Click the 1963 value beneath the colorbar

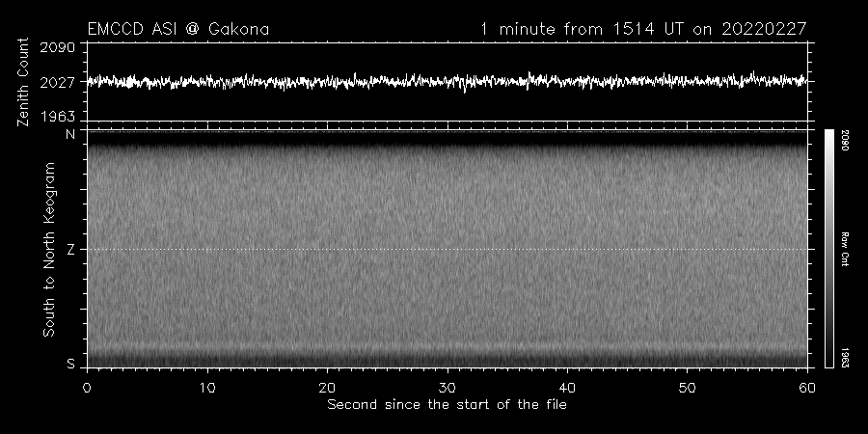click(x=845, y=358)
